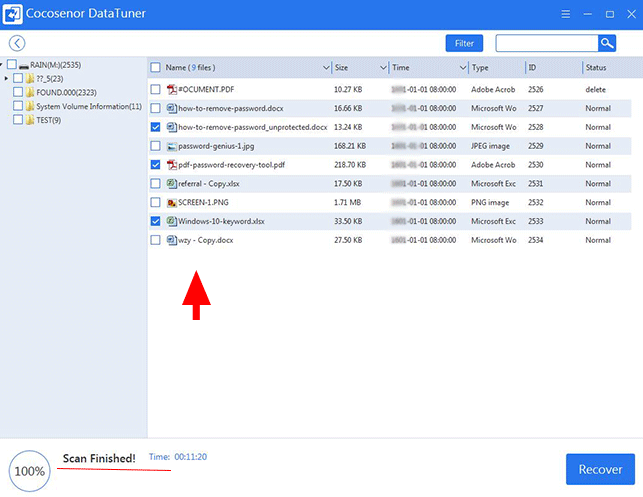Check the how-to-remove-password.docx checkbox

tap(155, 108)
